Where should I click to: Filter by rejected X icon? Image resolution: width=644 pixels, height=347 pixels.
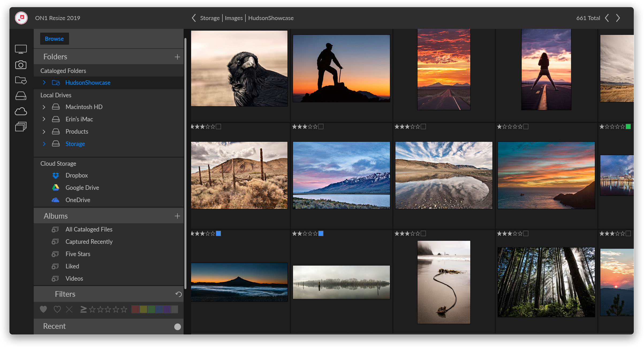69,309
